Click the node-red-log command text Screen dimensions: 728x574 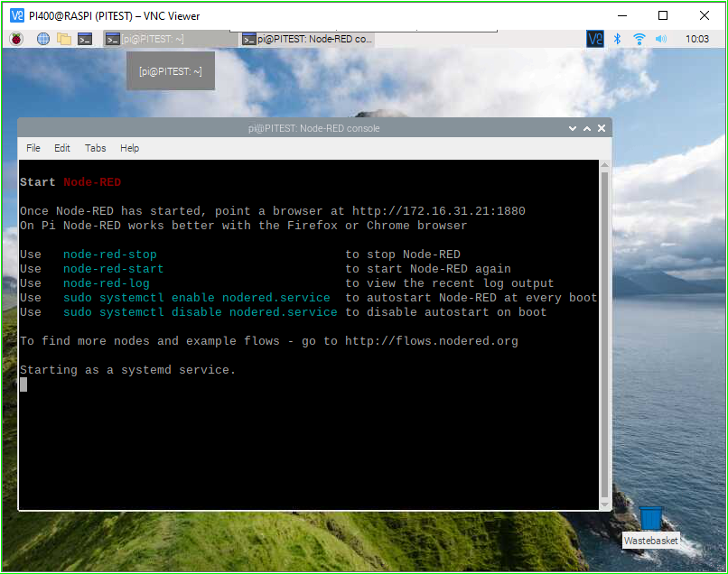click(107, 283)
